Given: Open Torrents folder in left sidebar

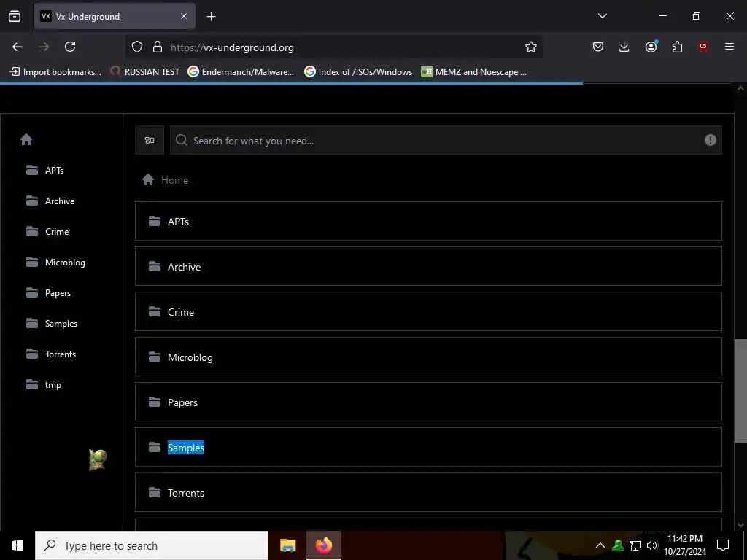Looking at the screenshot, I should [51, 354].
